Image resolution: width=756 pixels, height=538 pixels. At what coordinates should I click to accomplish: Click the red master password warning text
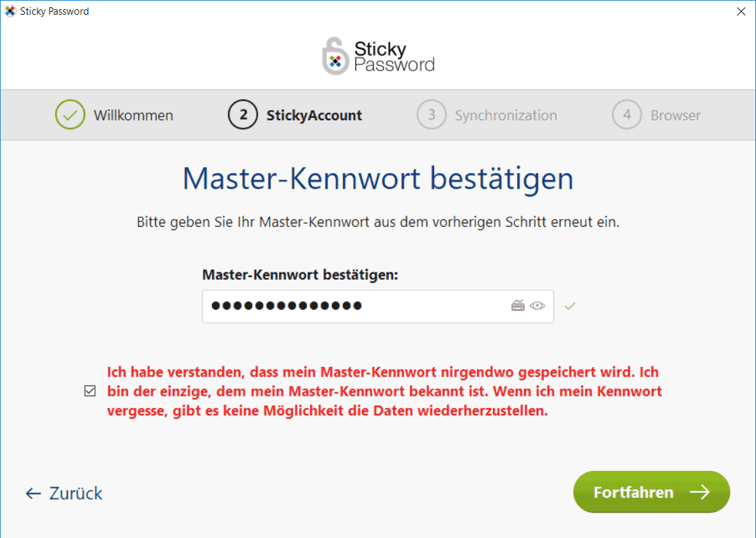[x=384, y=391]
